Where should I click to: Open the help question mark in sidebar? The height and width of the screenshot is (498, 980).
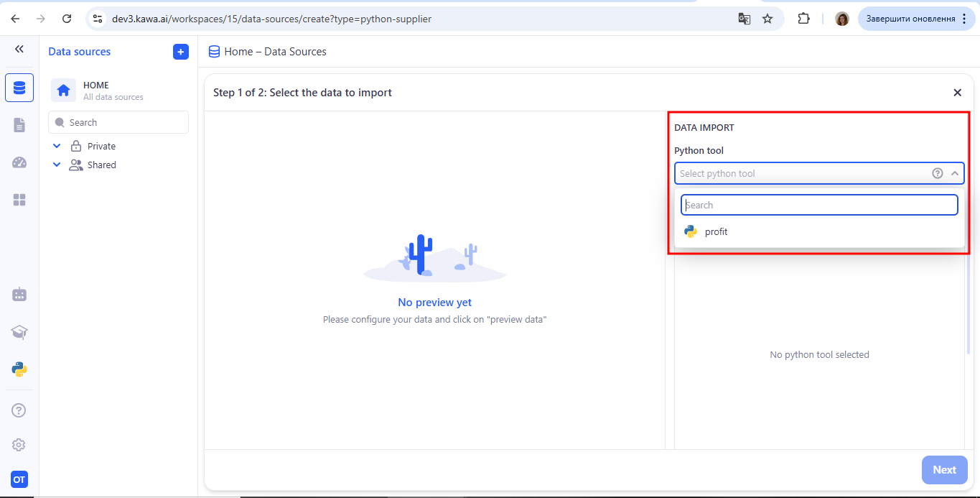19,410
